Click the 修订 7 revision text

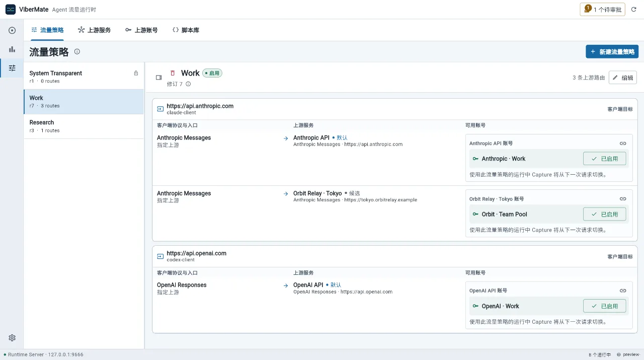click(x=175, y=84)
